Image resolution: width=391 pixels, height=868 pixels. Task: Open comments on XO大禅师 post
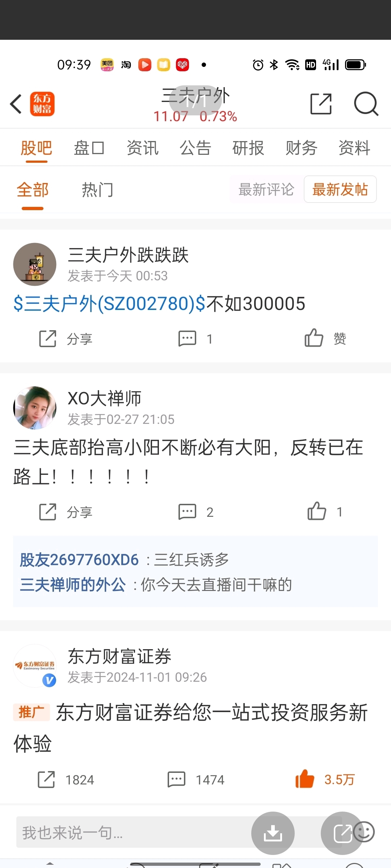(196, 512)
